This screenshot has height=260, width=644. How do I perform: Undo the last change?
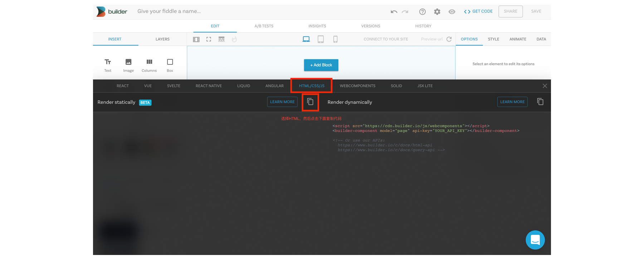pos(394,11)
